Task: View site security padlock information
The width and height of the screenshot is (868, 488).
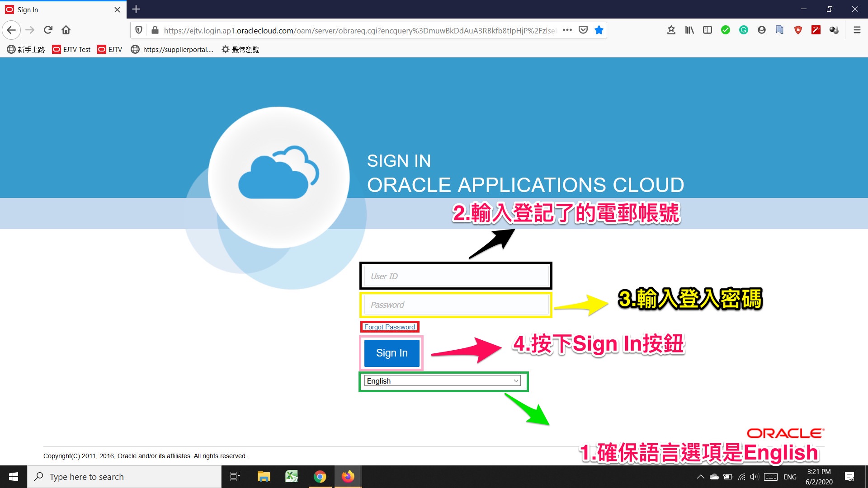Action: tap(155, 30)
